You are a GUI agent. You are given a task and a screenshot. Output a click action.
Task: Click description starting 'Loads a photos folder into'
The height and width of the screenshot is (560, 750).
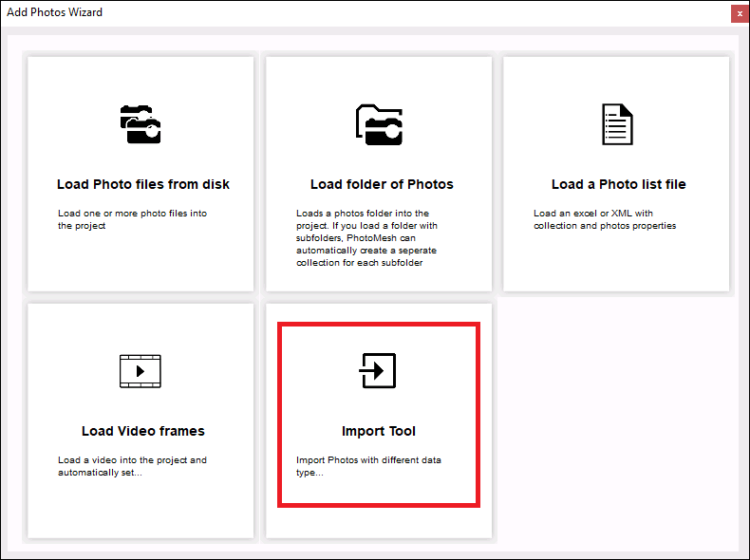click(x=366, y=237)
